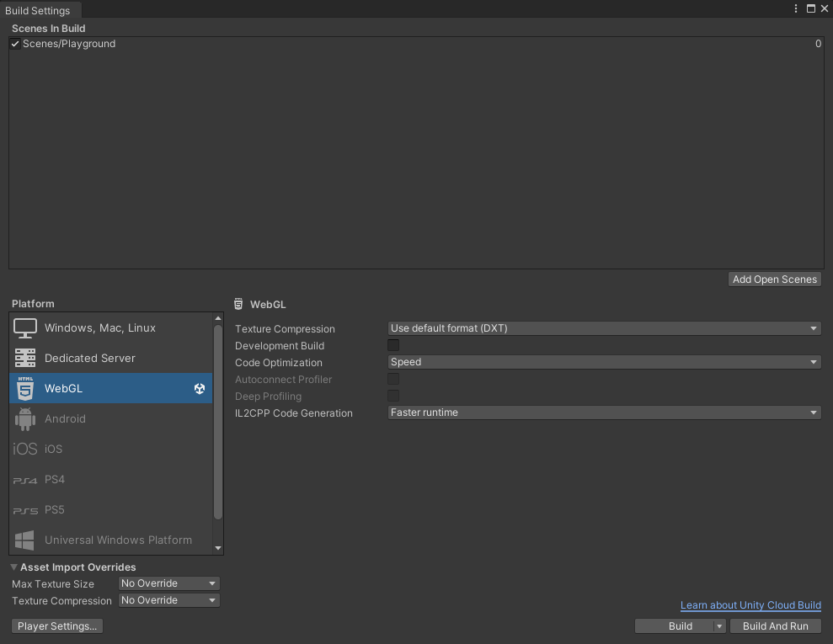
Task: Click the Scenes In Build heading
Action: point(48,29)
